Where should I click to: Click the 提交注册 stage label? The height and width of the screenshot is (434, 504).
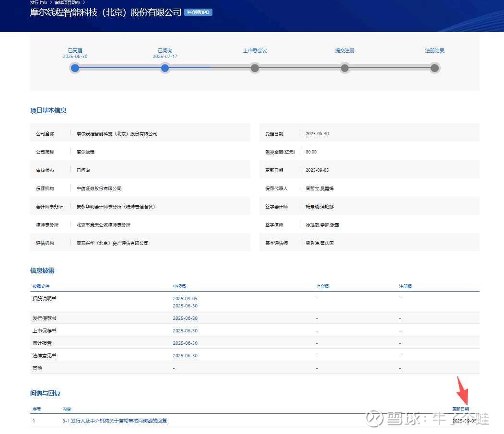(345, 50)
